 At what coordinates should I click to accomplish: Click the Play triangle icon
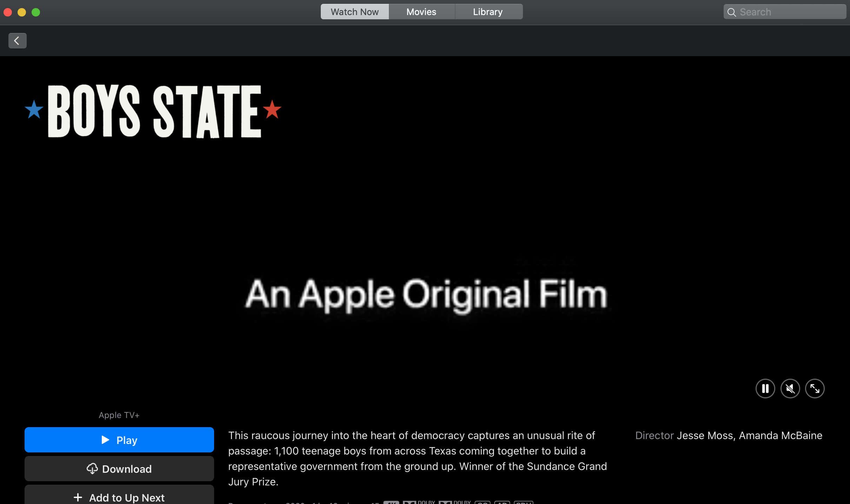(105, 440)
